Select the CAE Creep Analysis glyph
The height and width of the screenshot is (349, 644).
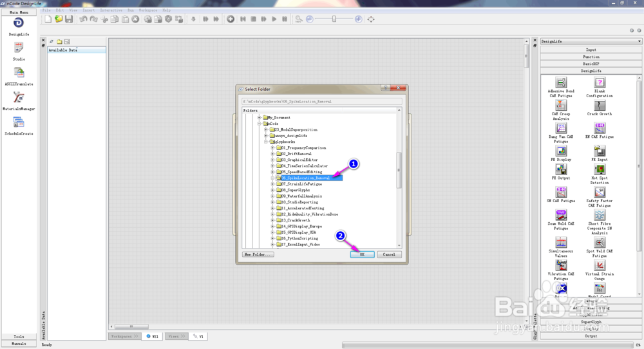pos(561,110)
